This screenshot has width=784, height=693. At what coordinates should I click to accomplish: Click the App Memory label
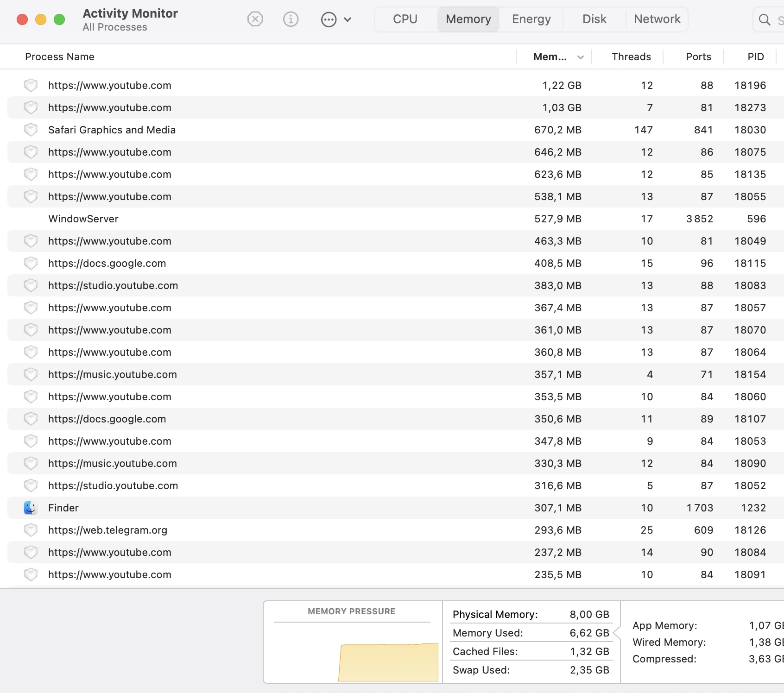click(665, 625)
